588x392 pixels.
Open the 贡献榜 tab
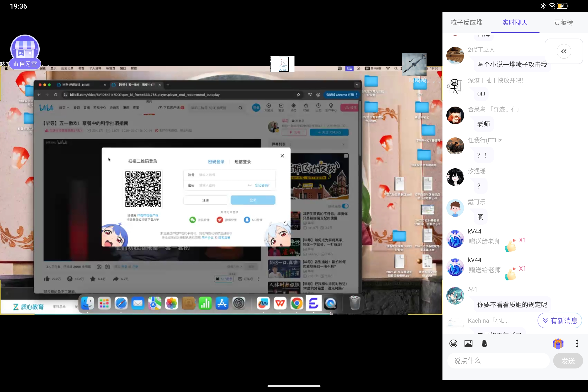click(563, 23)
